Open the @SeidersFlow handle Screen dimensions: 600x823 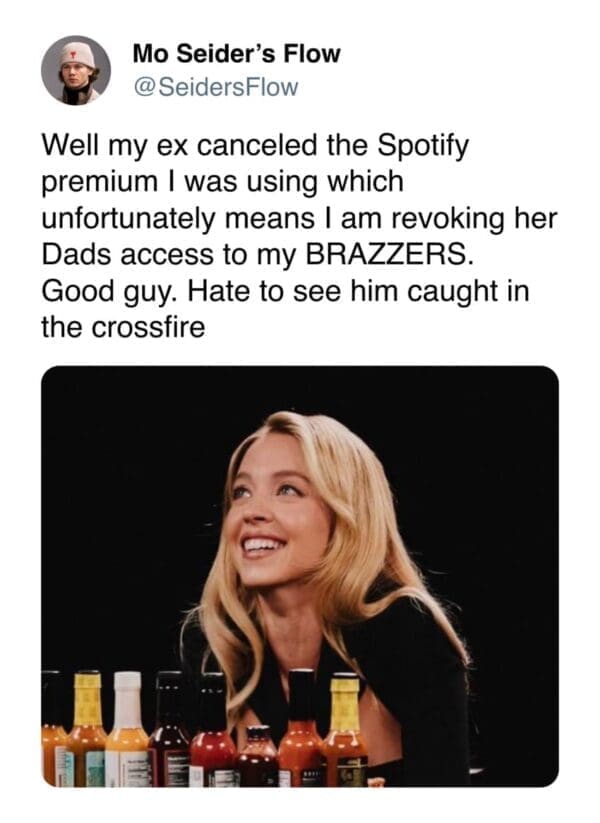pos(216,87)
